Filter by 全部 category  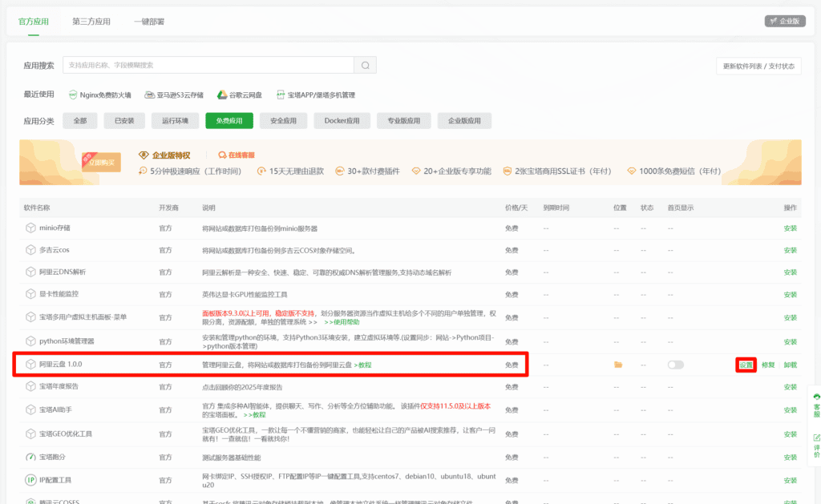point(80,120)
